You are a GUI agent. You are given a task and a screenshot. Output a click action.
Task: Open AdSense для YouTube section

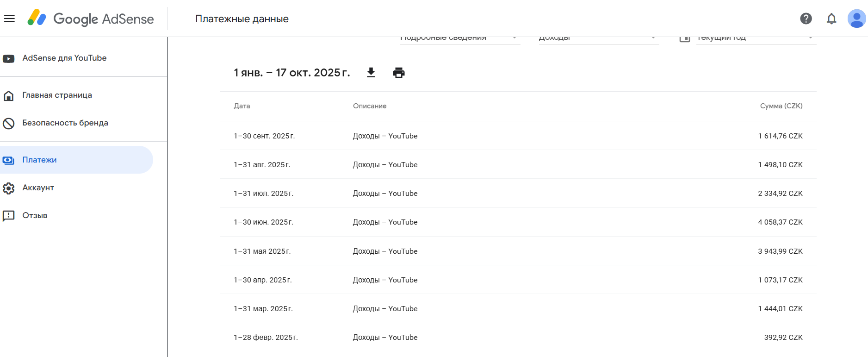click(64, 58)
